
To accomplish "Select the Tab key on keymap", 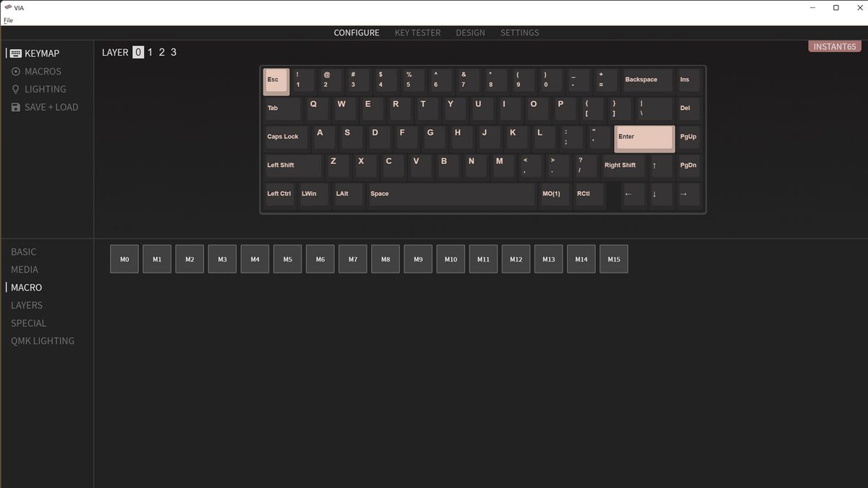I will tap(283, 110).
